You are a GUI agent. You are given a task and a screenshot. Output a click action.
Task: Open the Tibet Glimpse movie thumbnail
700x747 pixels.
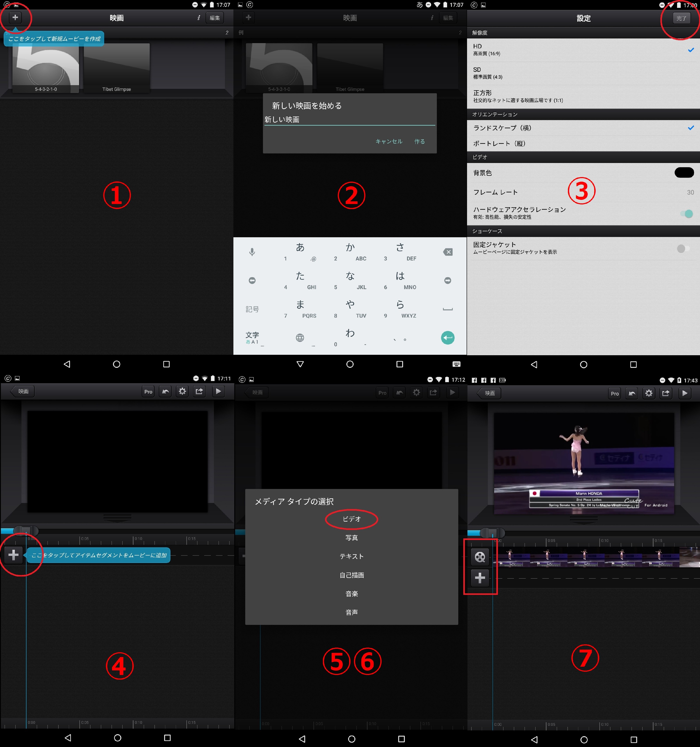[116, 68]
